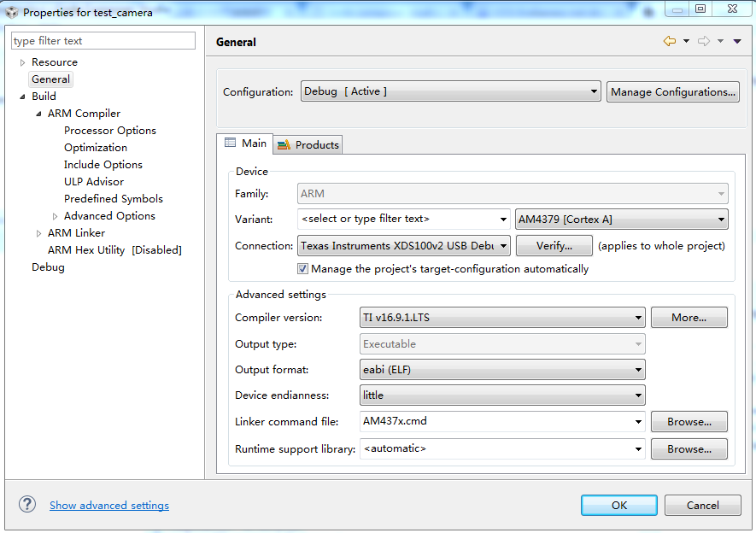Click the forward navigation arrow icon
The image size is (756, 533).
pos(704,42)
